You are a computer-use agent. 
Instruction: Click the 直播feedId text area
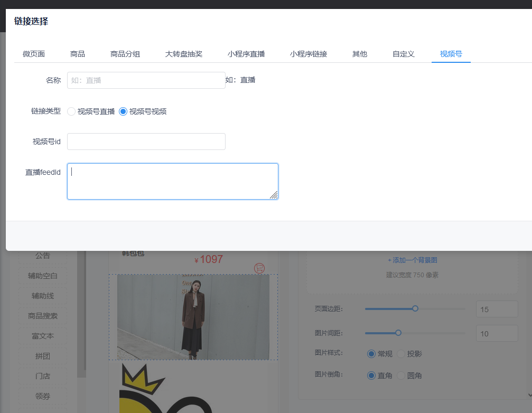tap(173, 181)
